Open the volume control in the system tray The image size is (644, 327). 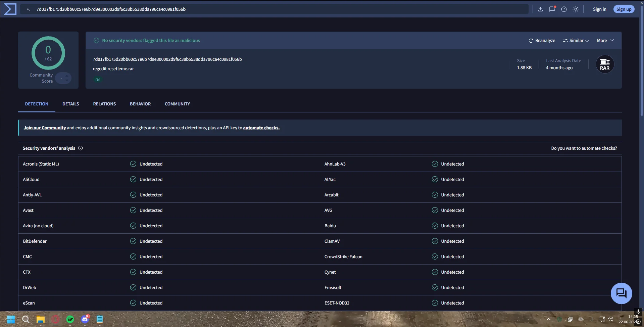tap(610, 319)
